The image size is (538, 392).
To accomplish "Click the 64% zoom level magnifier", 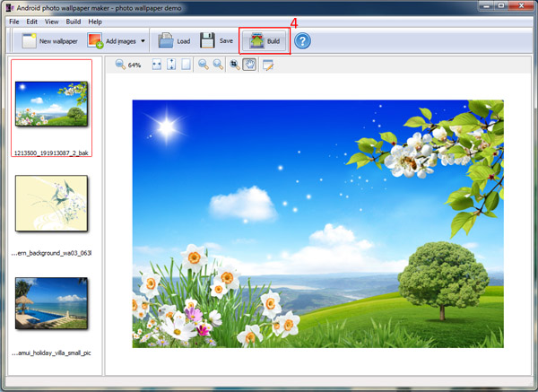I will point(120,65).
